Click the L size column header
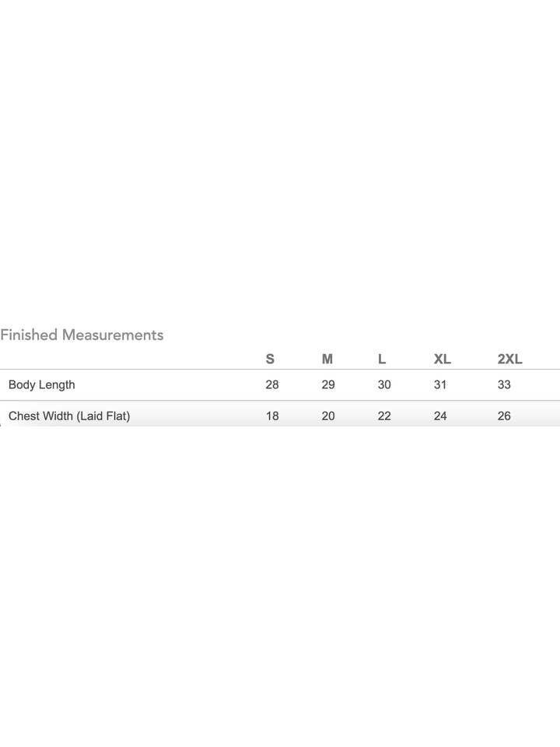 [382, 359]
